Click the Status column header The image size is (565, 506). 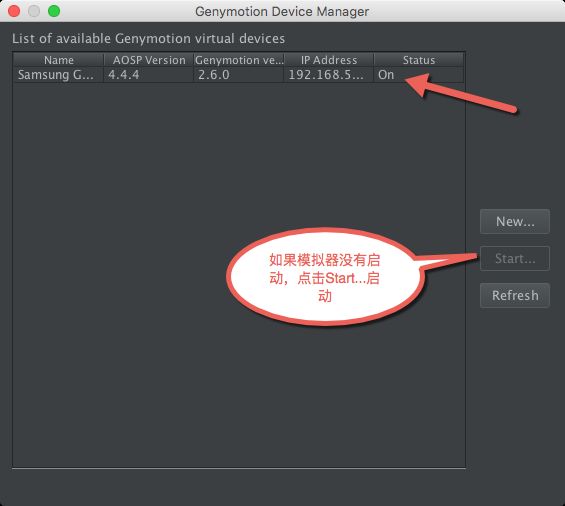419,60
